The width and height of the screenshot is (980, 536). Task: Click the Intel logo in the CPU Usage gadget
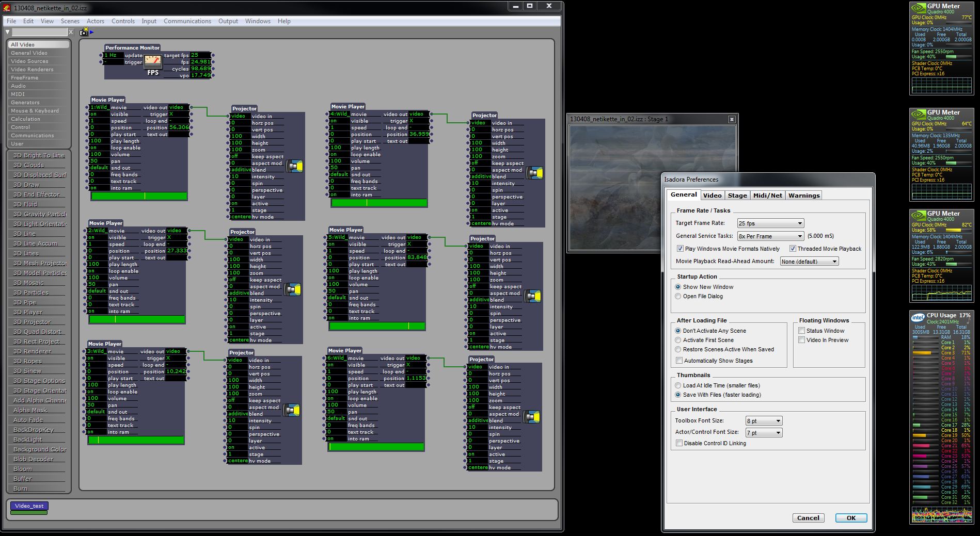[918, 317]
